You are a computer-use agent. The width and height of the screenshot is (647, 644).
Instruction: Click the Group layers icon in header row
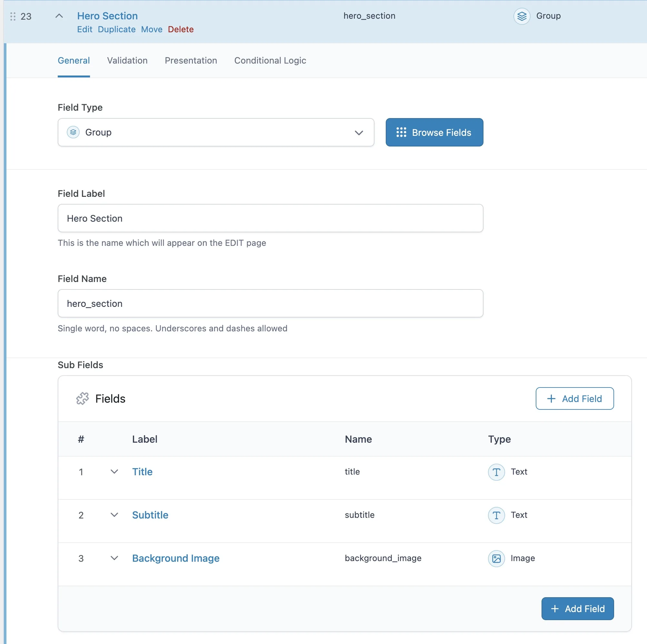point(522,16)
